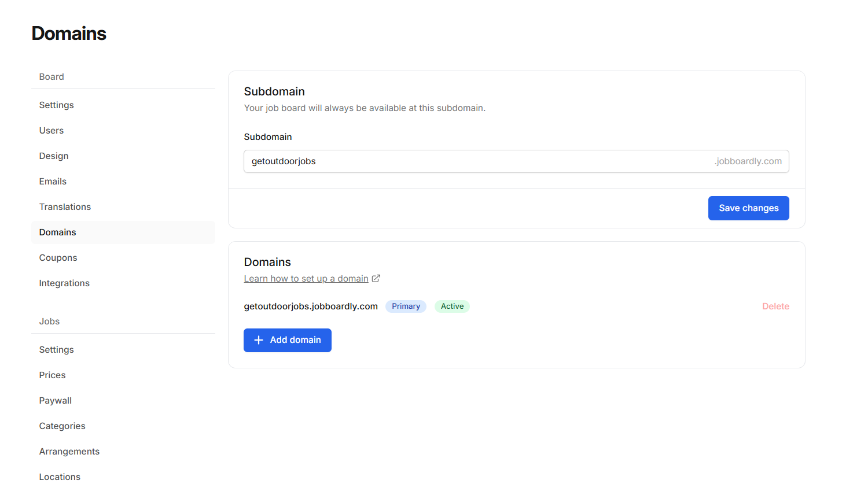The height and width of the screenshot is (495, 868).
Task: Click the external link icon beside the setup guide
Action: pos(377,278)
